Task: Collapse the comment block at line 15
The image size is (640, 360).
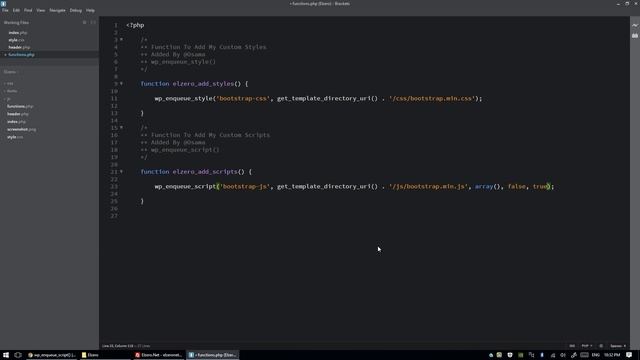Action: point(121,128)
